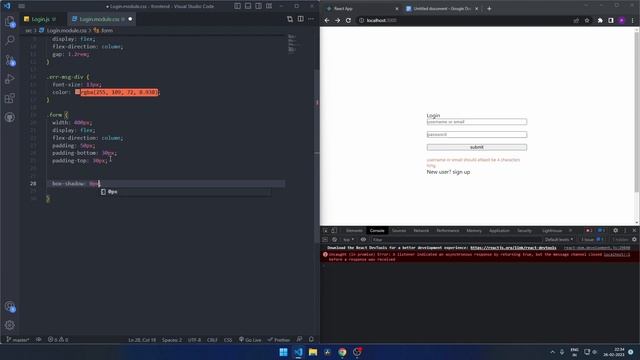This screenshot has height=360, width=640.
Task: Switch to Untitled document Google Docs tab
Action: pos(441,9)
